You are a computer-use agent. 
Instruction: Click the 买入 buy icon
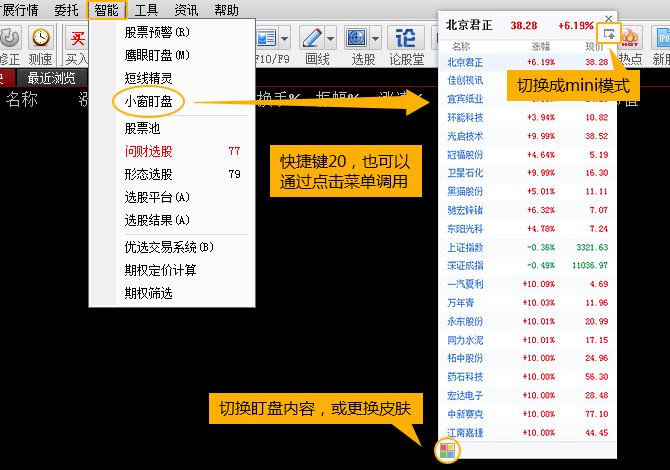(x=77, y=38)
